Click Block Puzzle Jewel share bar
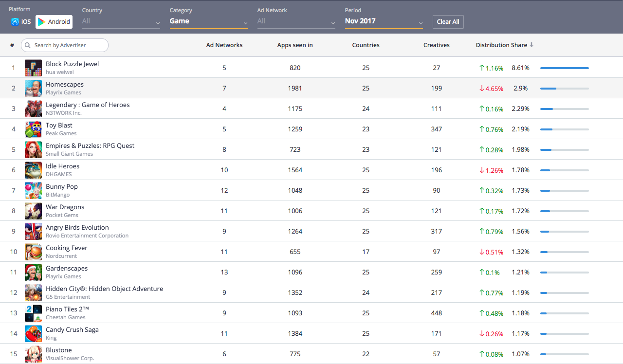This screenshot has height=364, width=623. click(565, 68)
